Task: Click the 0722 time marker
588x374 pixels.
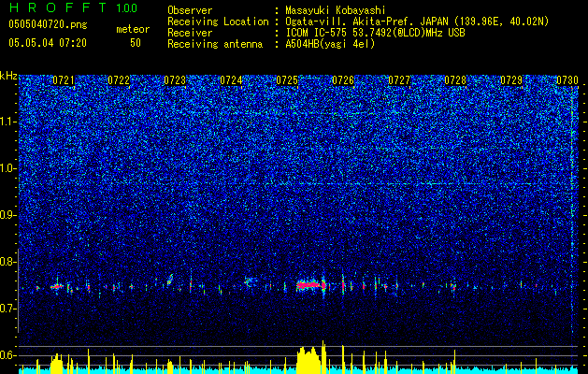Action: click(119, 80)
